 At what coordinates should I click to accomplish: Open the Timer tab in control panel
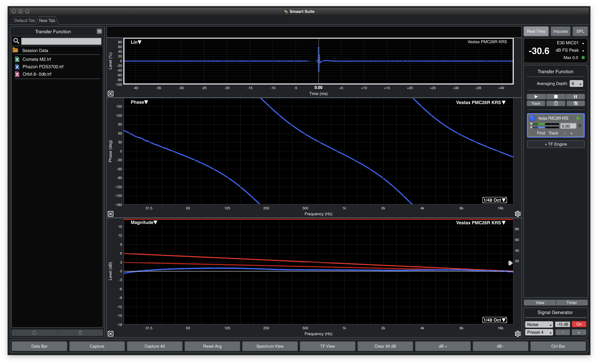[x=571, y=302]
